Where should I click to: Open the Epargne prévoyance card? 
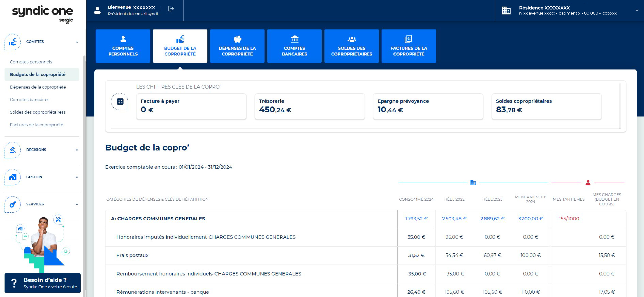pyautogui.click(x=428, y=106)
